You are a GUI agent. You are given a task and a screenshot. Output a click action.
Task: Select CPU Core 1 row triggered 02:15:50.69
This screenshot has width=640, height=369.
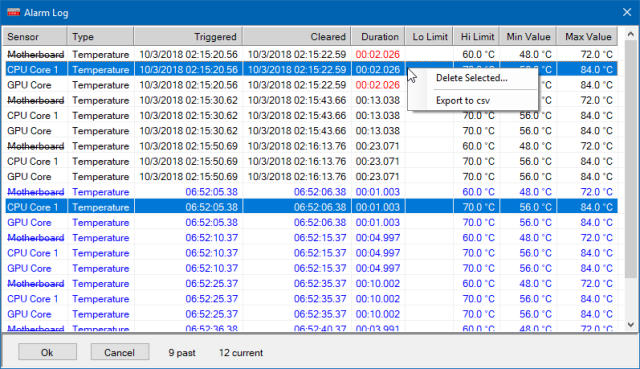[x=311, y=161]
